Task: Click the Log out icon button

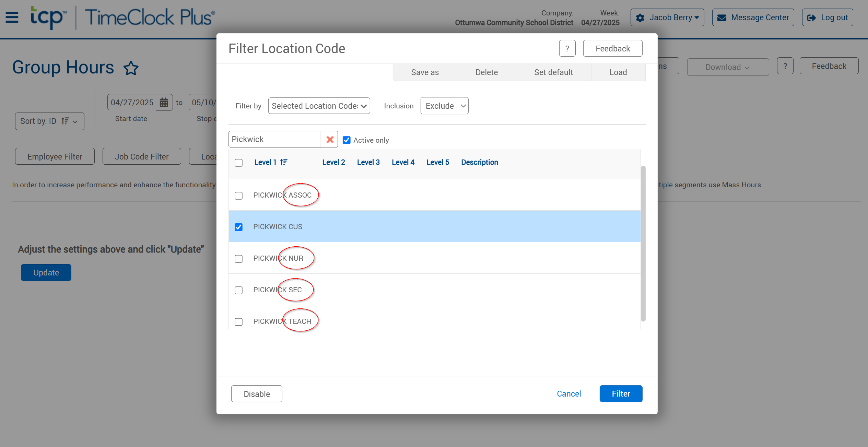Action: point(828,17)
